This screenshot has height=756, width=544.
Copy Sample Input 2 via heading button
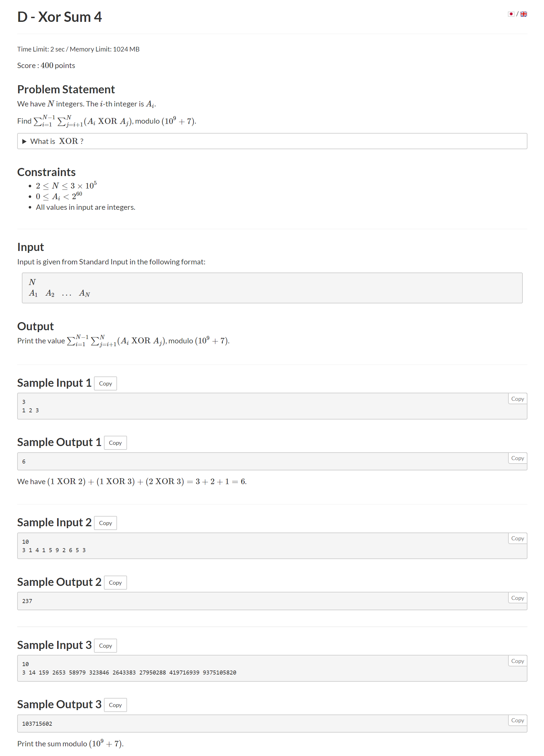click(x=105, y=523)
